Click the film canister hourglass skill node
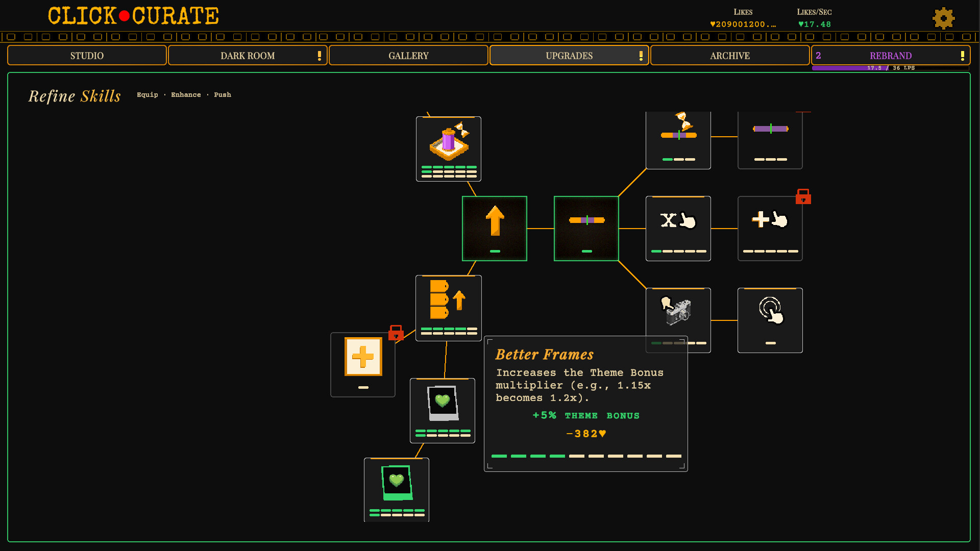The width and height of the screenshot is (980, 551). point(448,148)
